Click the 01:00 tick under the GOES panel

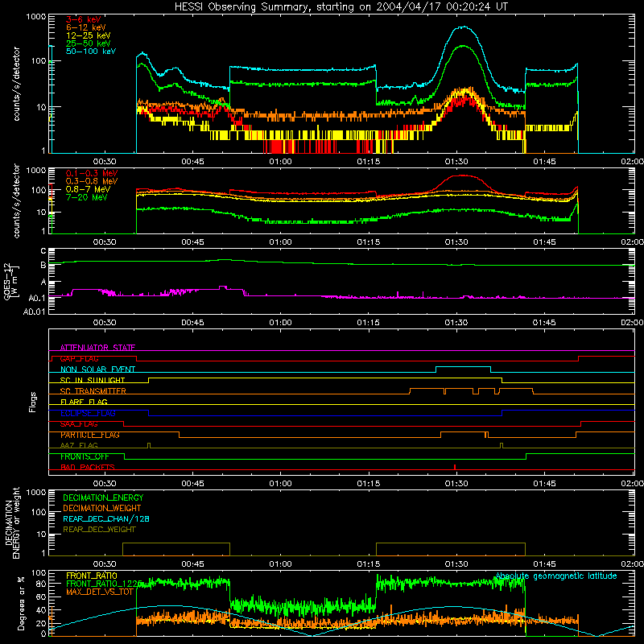pos(280,323)
